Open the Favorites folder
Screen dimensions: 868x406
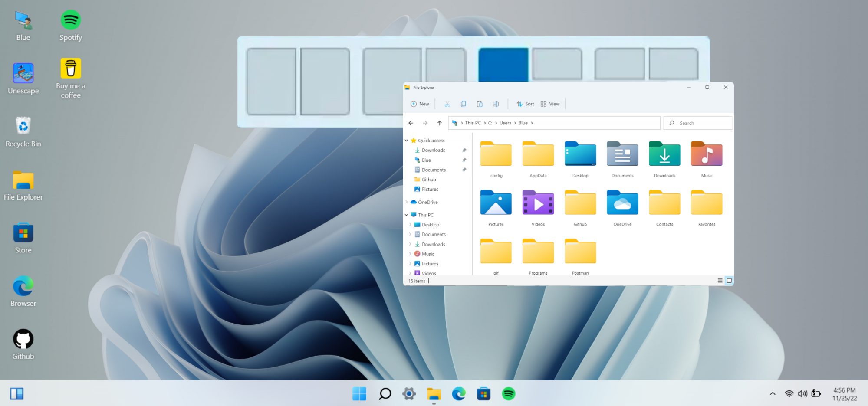coord(707,208)
